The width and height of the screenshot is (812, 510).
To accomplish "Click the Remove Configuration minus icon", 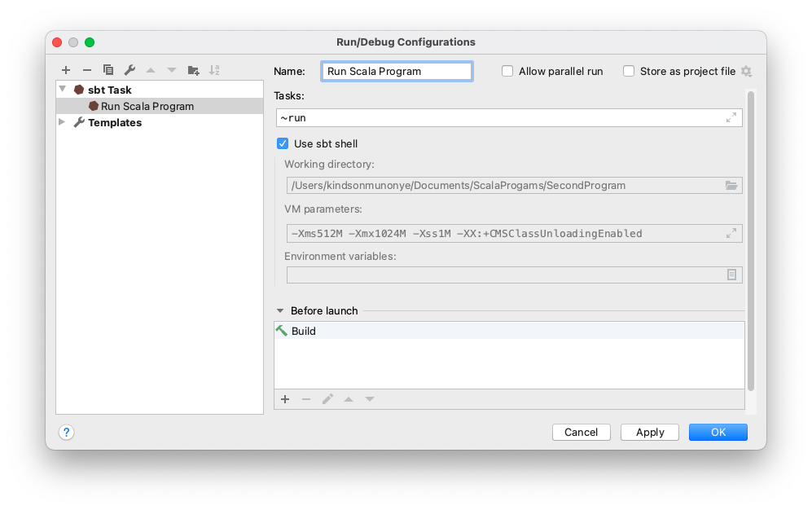I will [87, 71].
